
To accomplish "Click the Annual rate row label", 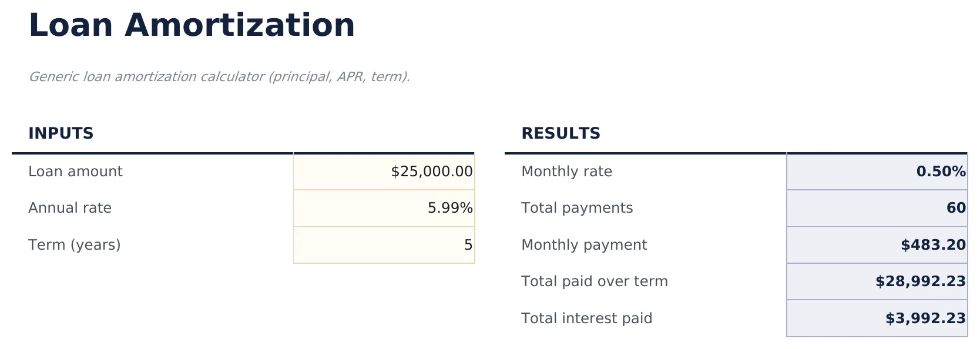I will [x=70, y=208].
